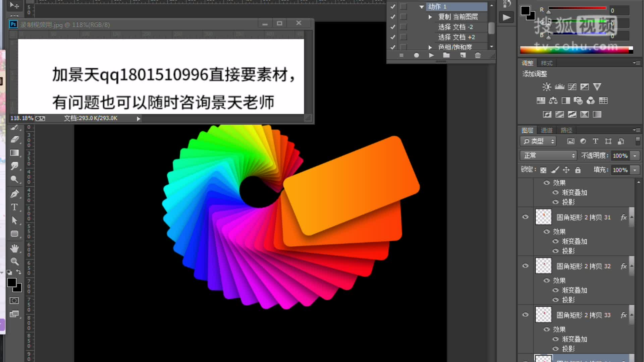Click the 正常 blend mode dropdown
This screenshot has width=644, height=362.
tap(547, 155)
